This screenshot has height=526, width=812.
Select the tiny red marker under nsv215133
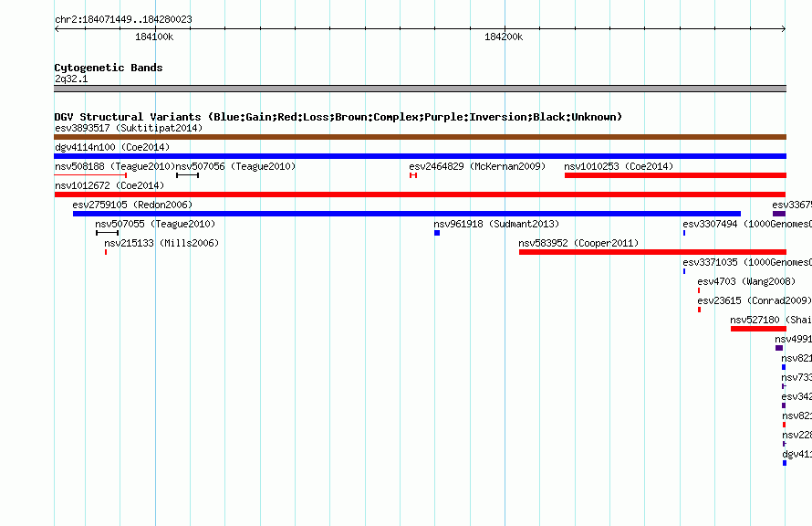pos(106,252)
